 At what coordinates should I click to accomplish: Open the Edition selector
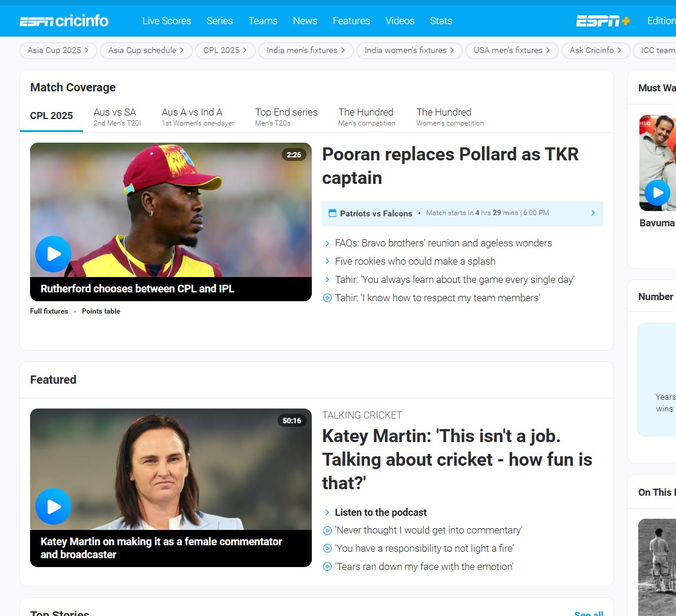661,21
